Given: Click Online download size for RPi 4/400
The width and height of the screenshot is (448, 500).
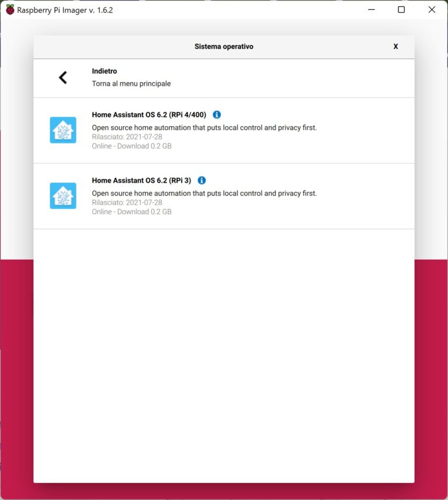Looking at the screenshot, I should pyautogui.click(x=132, y=146).
